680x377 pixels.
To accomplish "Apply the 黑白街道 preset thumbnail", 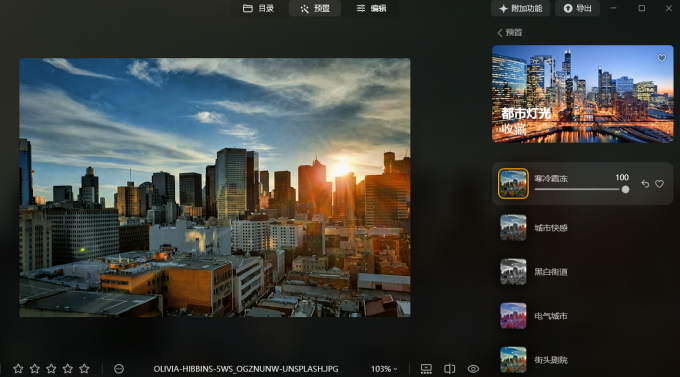I will click(x=513, y=272).
